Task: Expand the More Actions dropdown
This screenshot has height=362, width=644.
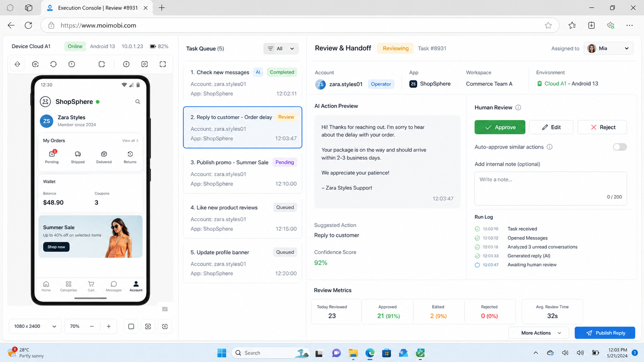Action: pyautogui.click(x=538, y=333)
